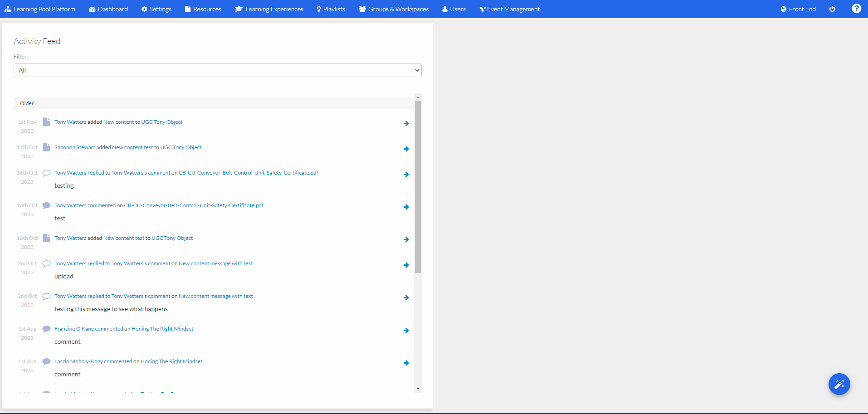
Task: Open the filter selector showing 'All'
Action: [218, 70]
